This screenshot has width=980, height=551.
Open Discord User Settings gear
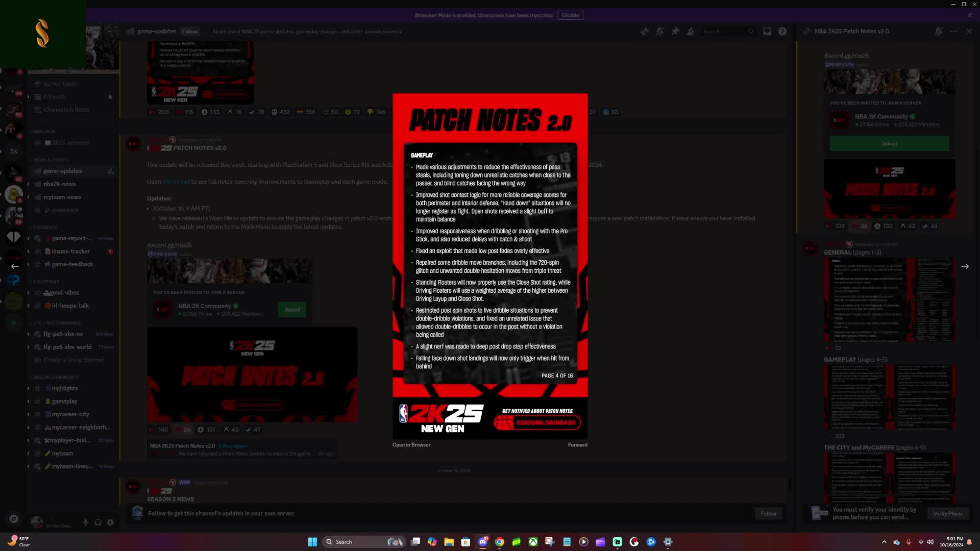pyautogui.click(x=110, y=522)
